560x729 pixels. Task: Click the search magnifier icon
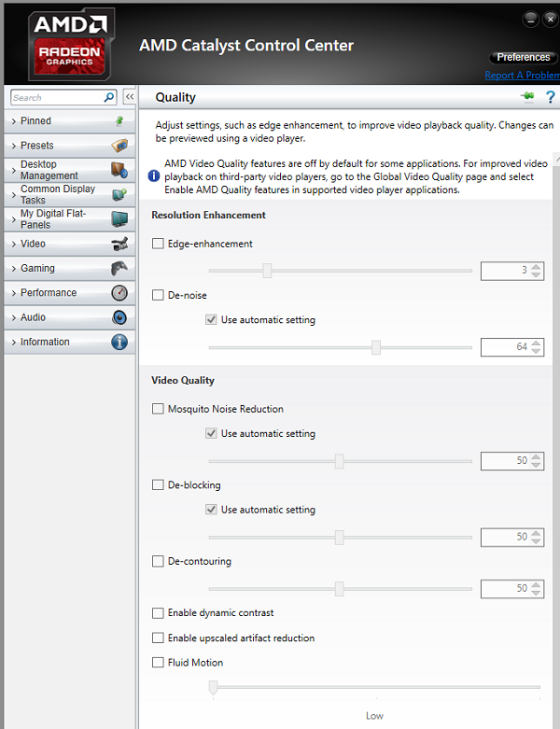(x=109, y=97)
